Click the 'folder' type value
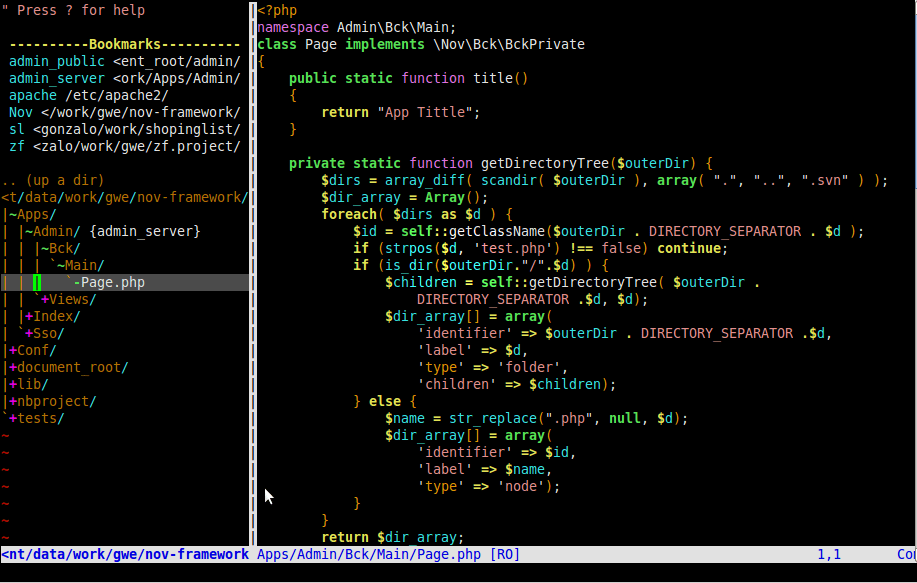This screenshot has width=917, height=583. click(x=529, y=367)
